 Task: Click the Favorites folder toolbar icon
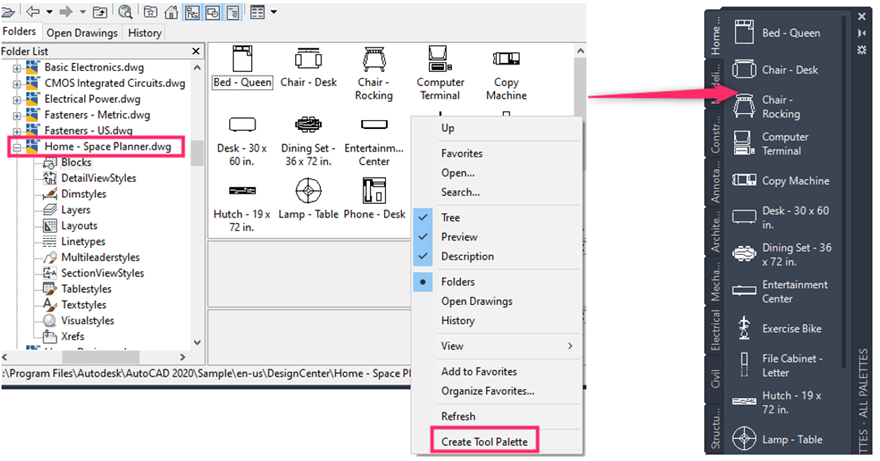click(150, 12)
